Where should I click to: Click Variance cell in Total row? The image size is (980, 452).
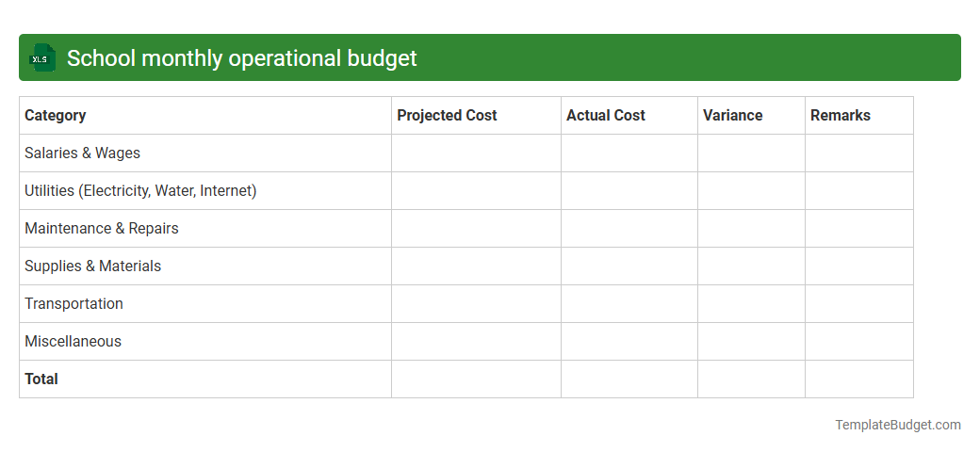pos(751,379)
